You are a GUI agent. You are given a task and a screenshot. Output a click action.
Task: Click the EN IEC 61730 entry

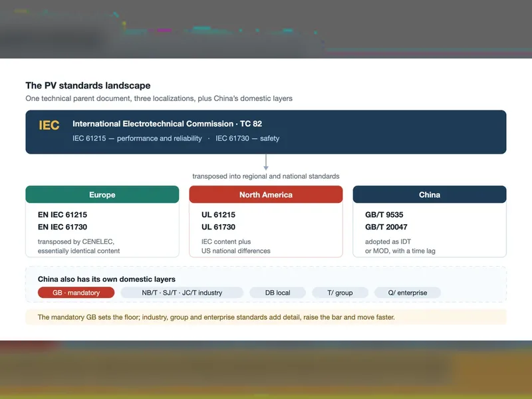tap(63, 227)
